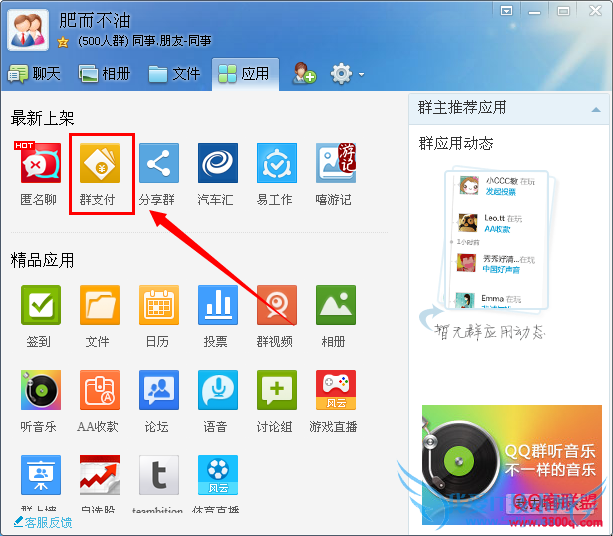Click the 群应用动态 heading
Viewport: 613px width, 536px height.
click(x=456, y=143)
